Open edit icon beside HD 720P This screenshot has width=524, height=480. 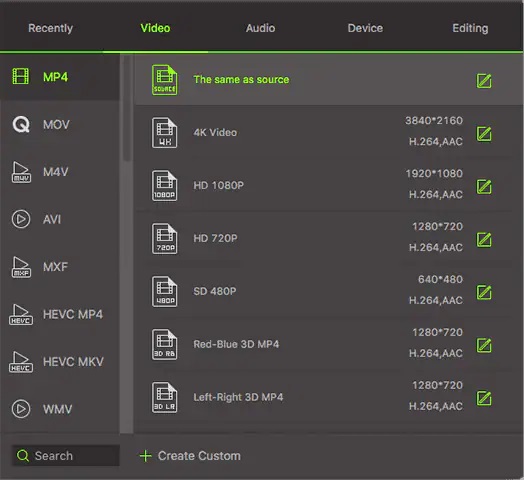point(484,239)
